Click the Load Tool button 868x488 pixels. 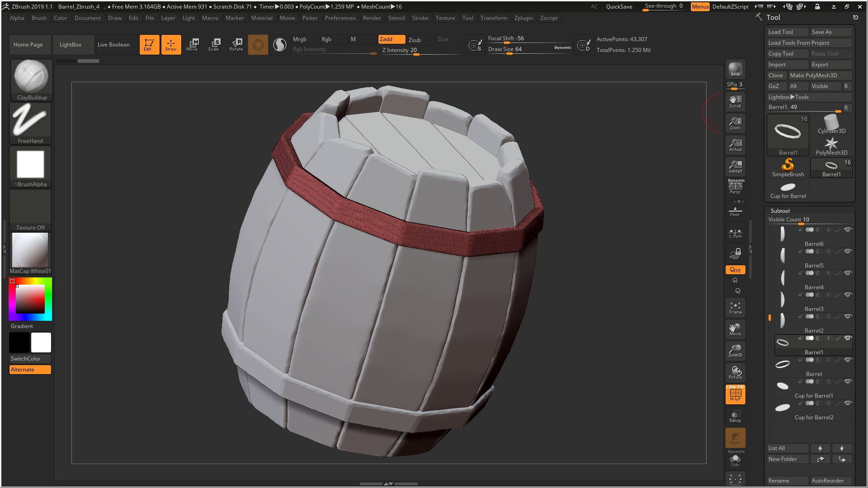point(788,32)
